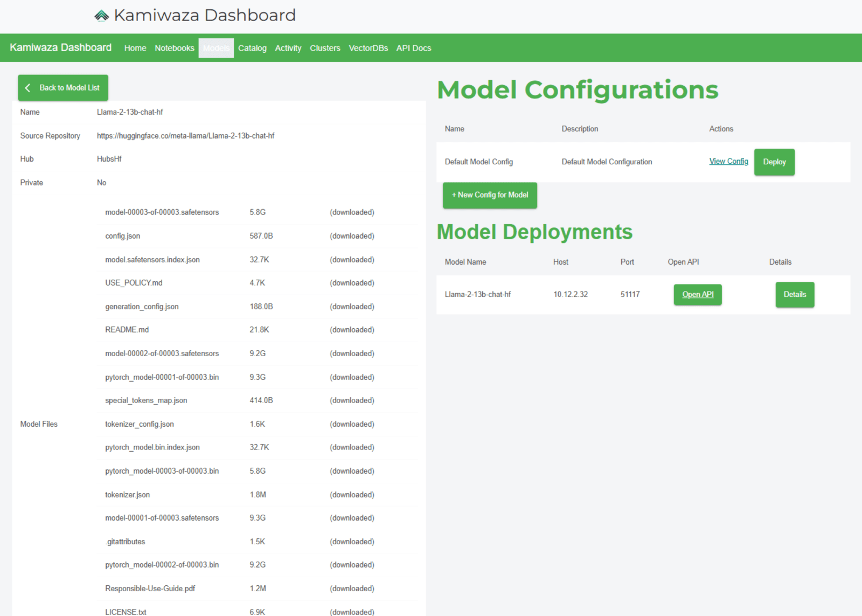Select file model-00001-of-00003.safetensors

click(162, 518)
